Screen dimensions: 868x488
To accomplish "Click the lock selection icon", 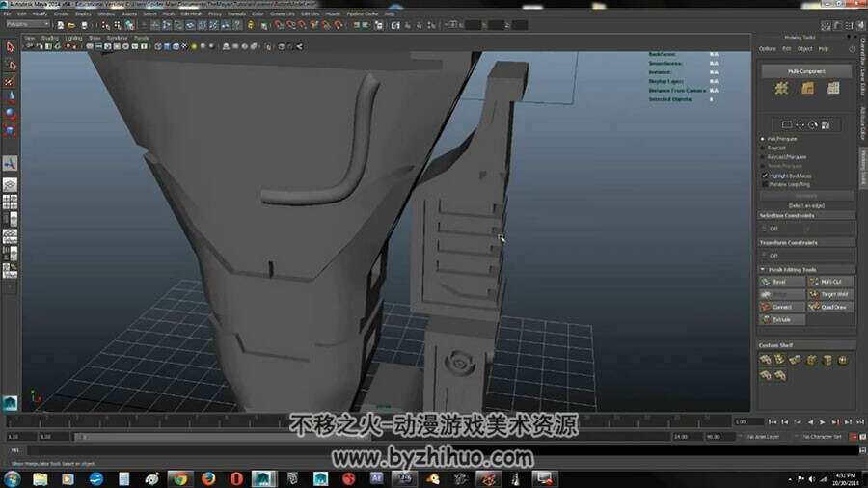I will coord(251,25).
